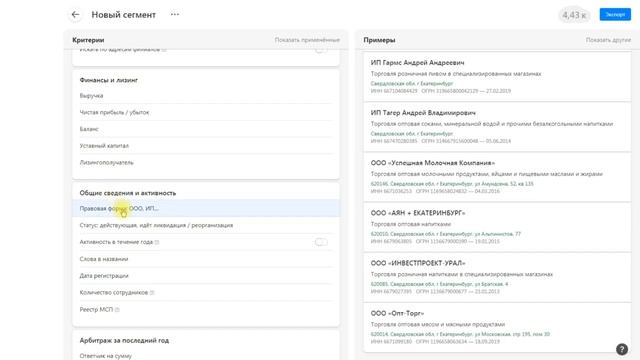Go back with the left arrow icon

point(75,15)
